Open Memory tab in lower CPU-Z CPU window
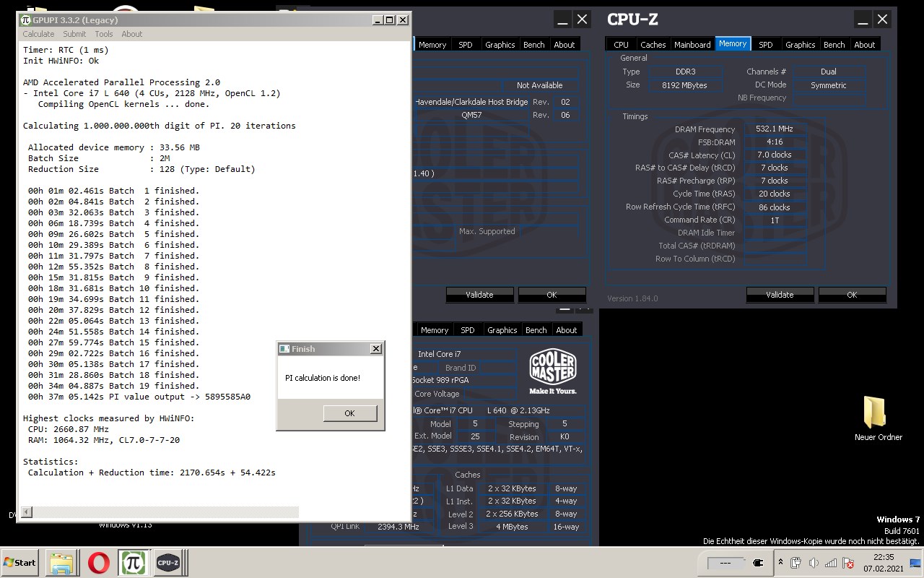This screenshot has width=924, height=578. pyautogui.click(x=435, y=329)
